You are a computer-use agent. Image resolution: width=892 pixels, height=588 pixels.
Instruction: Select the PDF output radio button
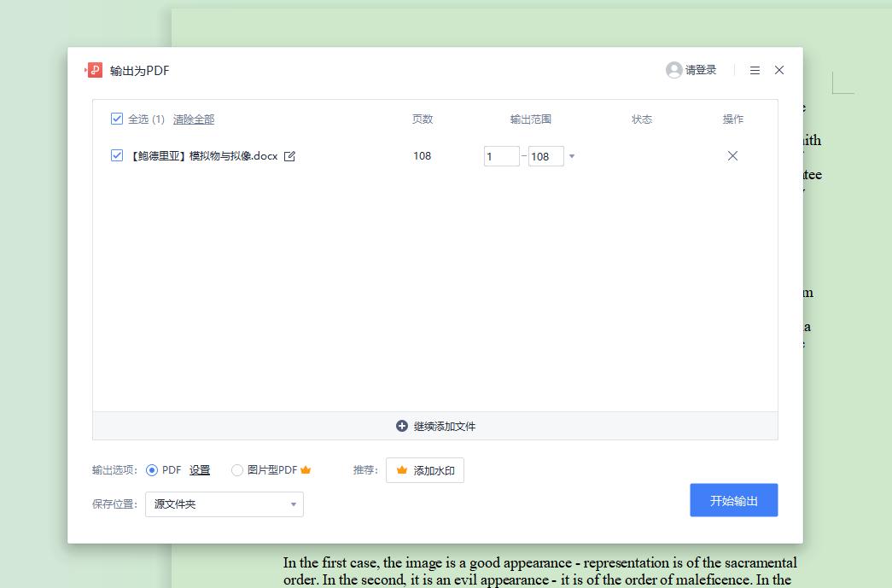pyautogui.click(x=151, y=470)
